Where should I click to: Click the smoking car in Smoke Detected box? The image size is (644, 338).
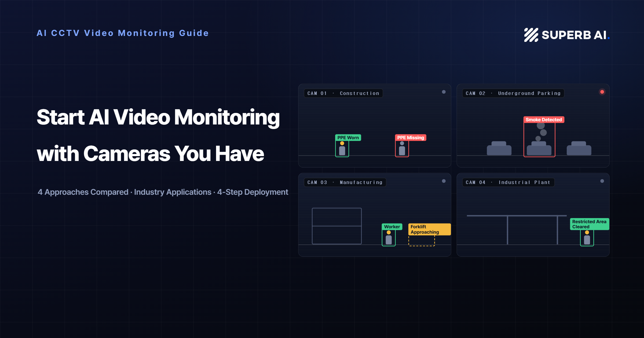(x=539, y=148)
